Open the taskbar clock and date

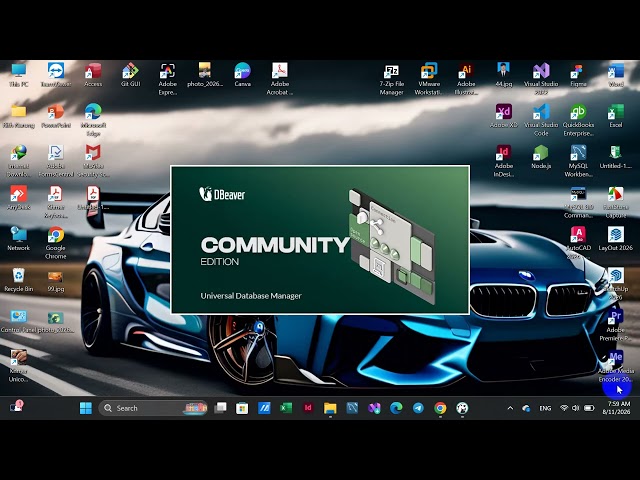[617, 408]
